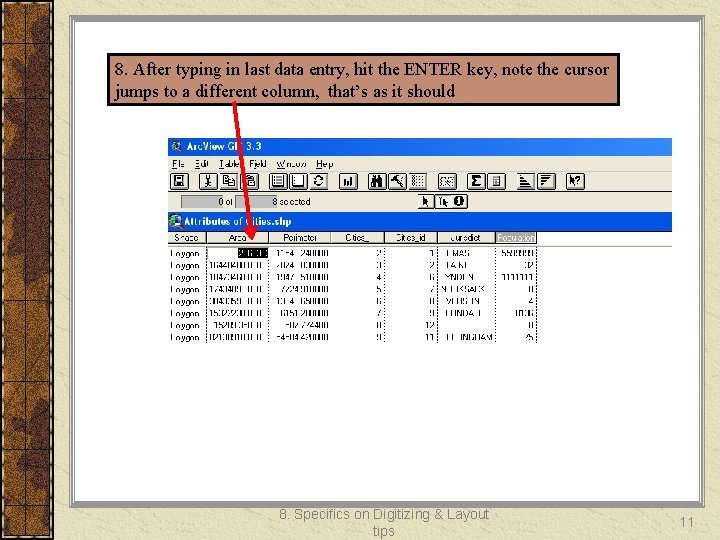Click the Cities_id column header
Screen dimensions: 720x540
point(411,237)
